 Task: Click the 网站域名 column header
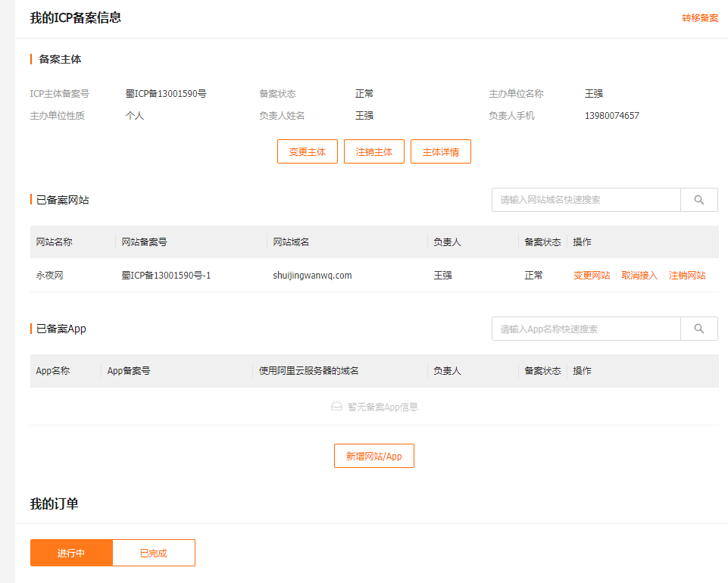292,242
